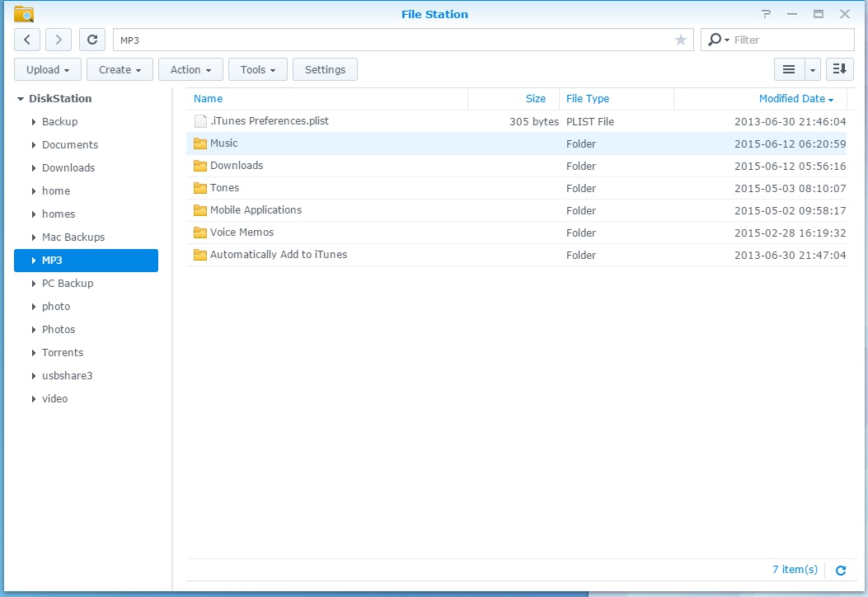Select the Voice Memos folder row
Image resolution: width=868 pixels, height=597 pixels.
pyautogui.click(x=242, y=233)
